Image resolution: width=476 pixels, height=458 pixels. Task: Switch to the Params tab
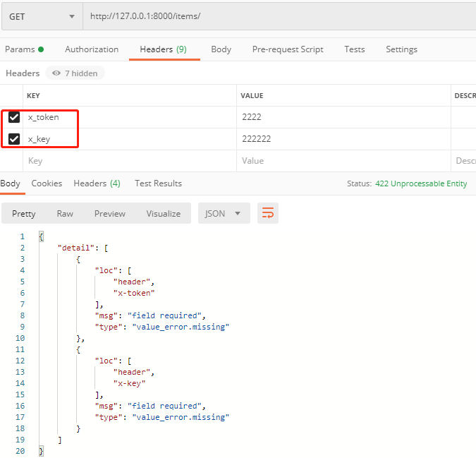coord(23,49)
